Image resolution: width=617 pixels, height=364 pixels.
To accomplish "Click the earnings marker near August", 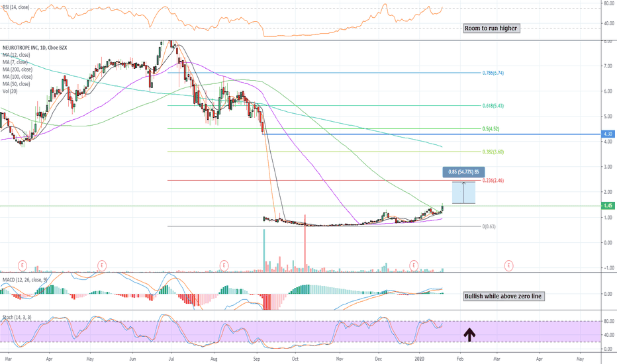I will click(224, 265).
